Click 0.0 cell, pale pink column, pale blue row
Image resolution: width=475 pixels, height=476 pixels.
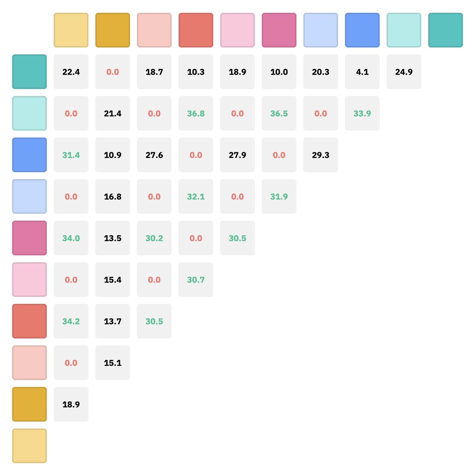[238, 196]
